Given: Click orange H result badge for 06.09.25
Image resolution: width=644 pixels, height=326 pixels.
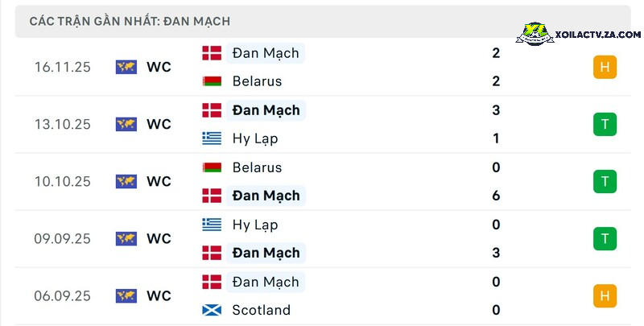Looking at the screenshot, I should pyautogui.click(x=605, y=295).
